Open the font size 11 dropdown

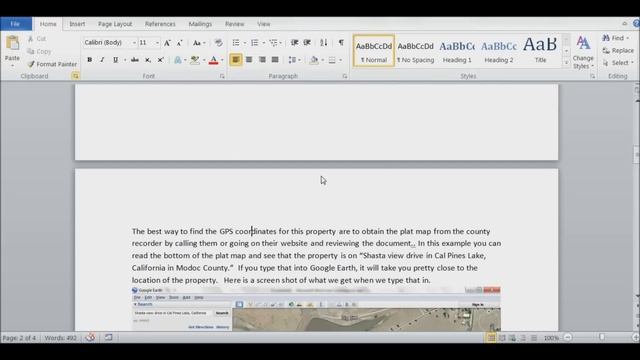coord(157,42)
